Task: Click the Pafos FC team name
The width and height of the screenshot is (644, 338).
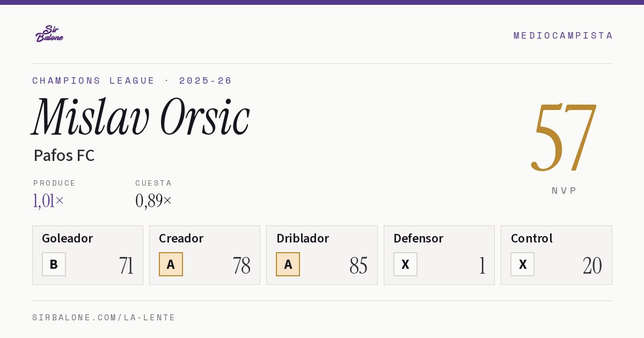Action: [x=64, y=156]
